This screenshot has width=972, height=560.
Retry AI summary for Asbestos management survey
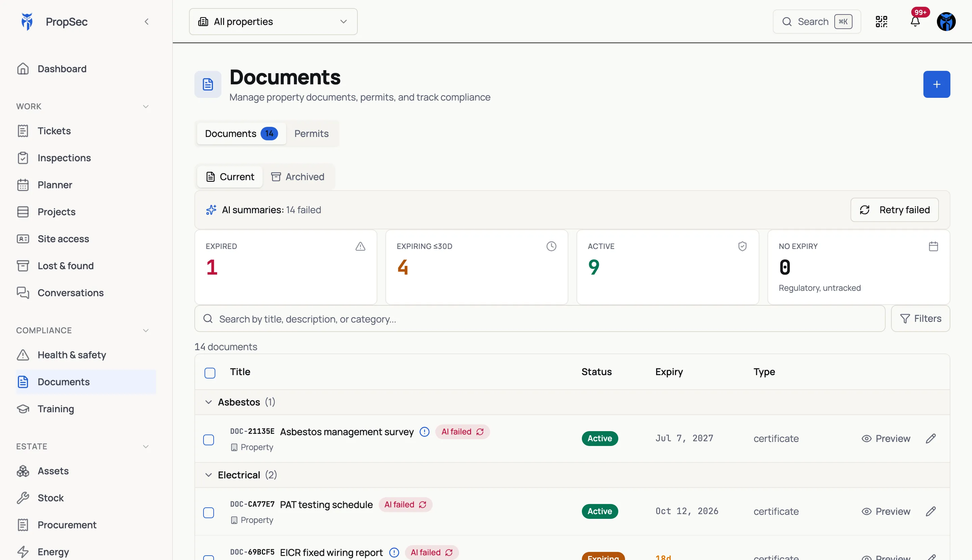(480, 432)
